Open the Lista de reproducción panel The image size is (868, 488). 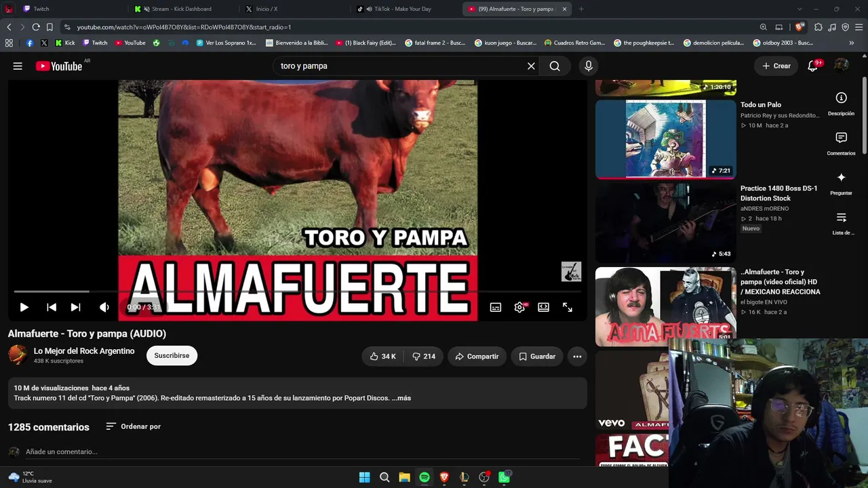click(x=841, y=223)
